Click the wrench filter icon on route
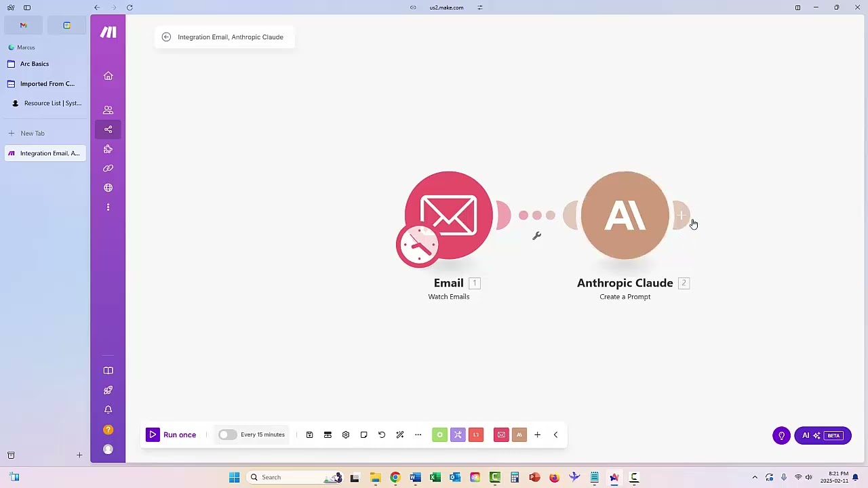Viewport: 868px width, 488px height. (536, 236)
